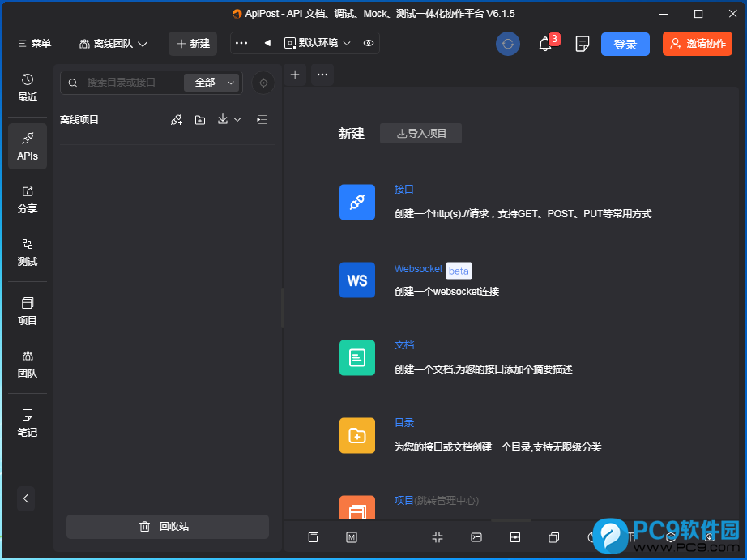The height and width of the screenshot is (560, 747).
Task: Open the note icon in the top bar
Action: point(583,44)
